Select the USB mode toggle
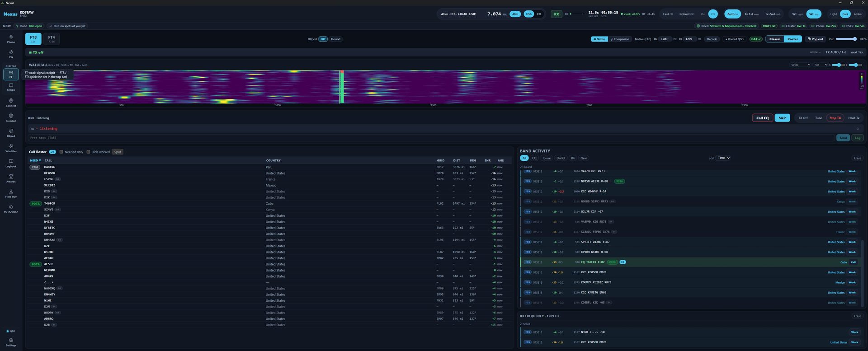The width and height of the screenshot is (868, 351). click(x=528, y=14)
